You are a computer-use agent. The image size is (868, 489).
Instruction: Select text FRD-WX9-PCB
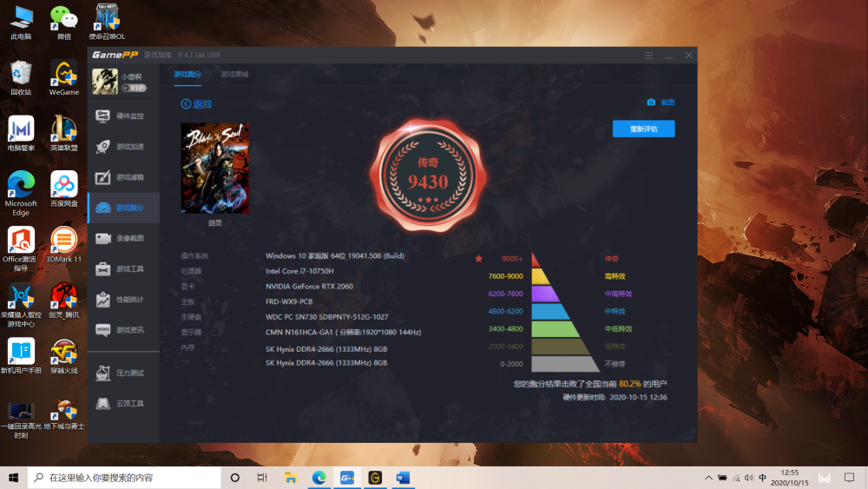pyautogui.click(x=289, y=301)
